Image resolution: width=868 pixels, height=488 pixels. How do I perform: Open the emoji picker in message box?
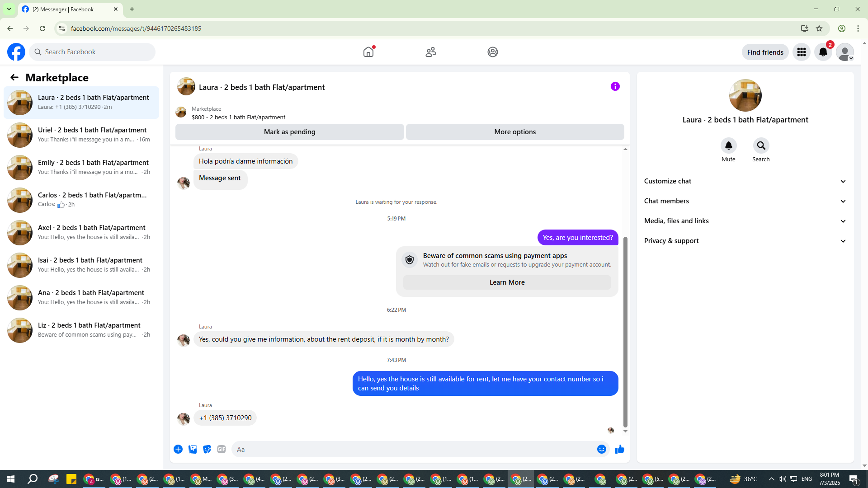click(601, 449)
